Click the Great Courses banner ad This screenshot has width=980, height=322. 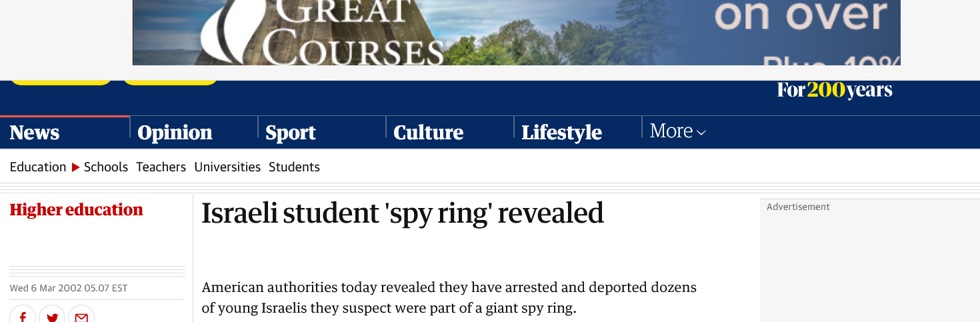(516, 33)
